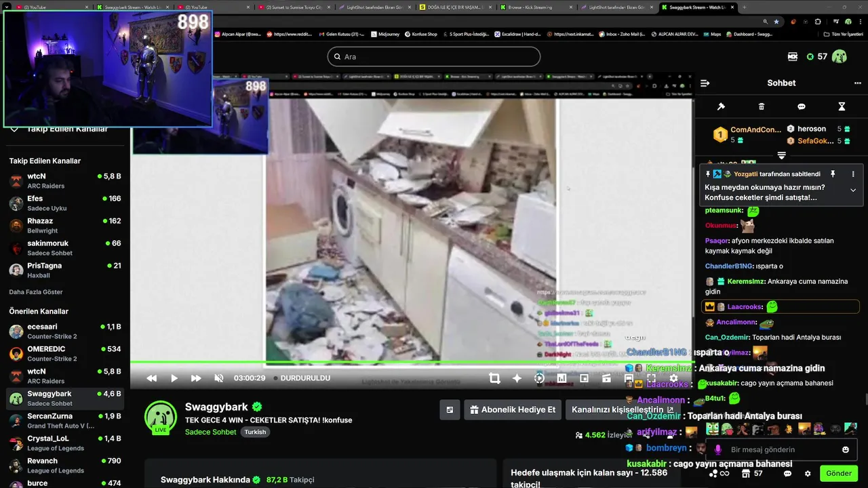
Task: Click the ticket icon left of KICKS balance
Action: pos(793,56)
